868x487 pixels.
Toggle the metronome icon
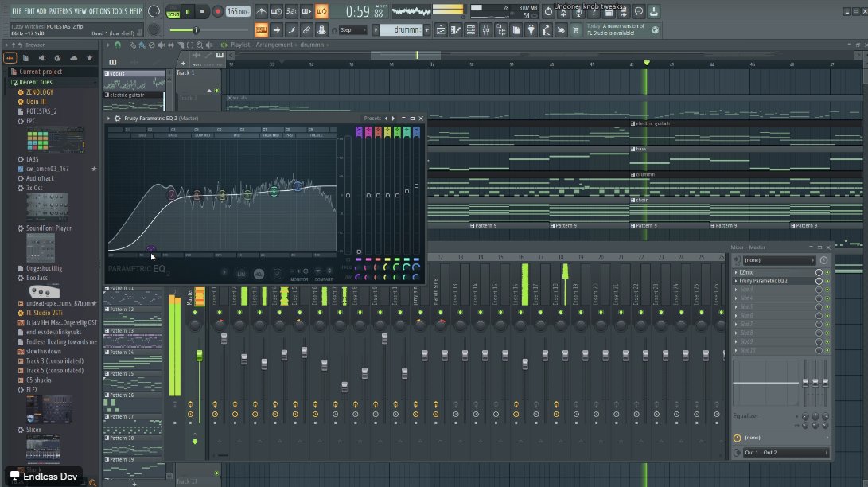[x=261, y=11]
